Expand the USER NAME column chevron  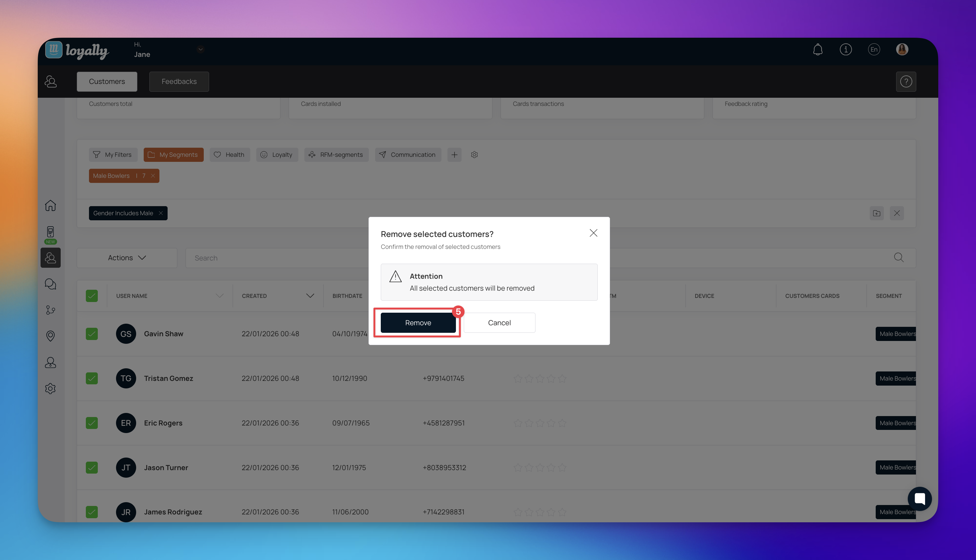click(220, 296)
